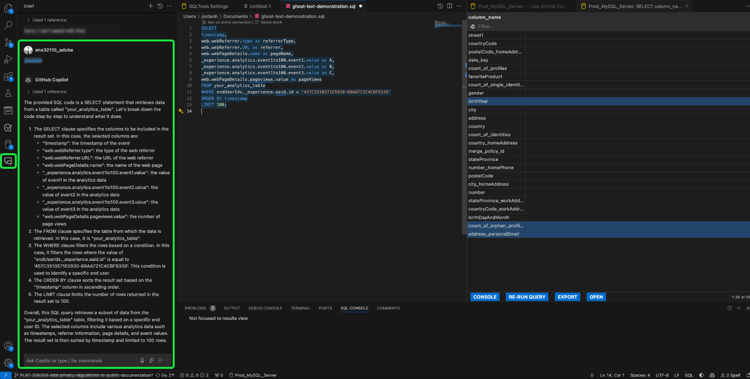Open the OUTPUT panel tab
750x379 pixels.
point(232,308)
